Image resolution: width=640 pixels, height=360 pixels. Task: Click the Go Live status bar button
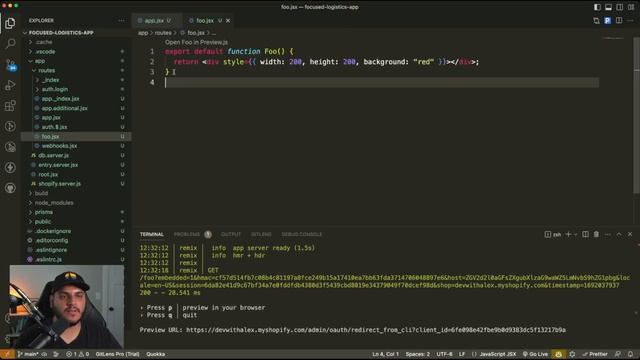tap(535, 354)
